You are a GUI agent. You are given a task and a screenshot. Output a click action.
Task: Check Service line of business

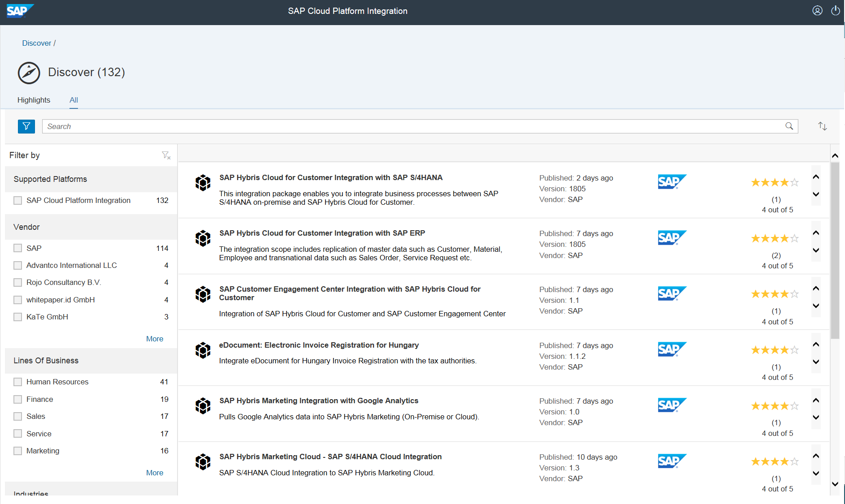pos(18,434)
